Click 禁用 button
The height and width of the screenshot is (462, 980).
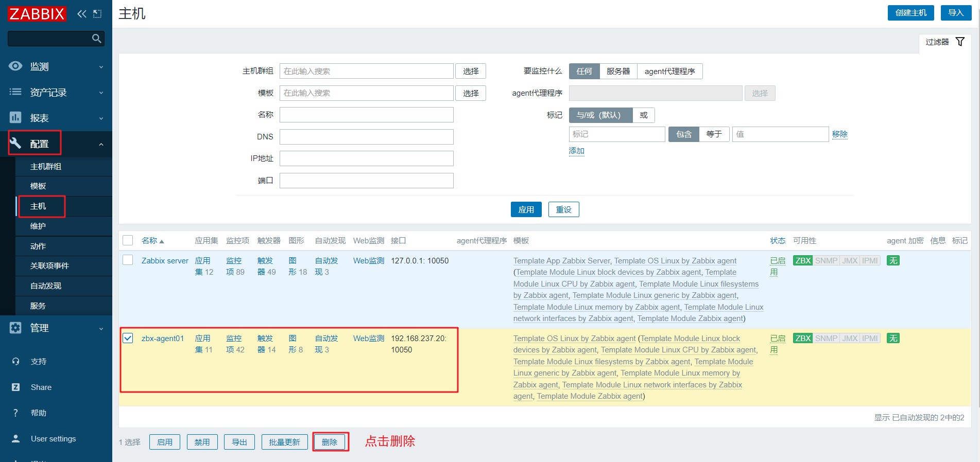pyautogui.click(x=202, y=442)
